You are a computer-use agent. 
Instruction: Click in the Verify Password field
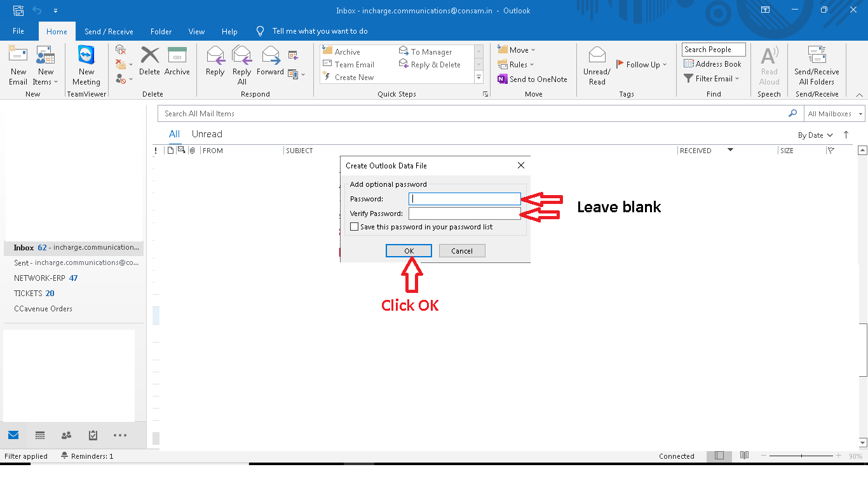point(465,213)
